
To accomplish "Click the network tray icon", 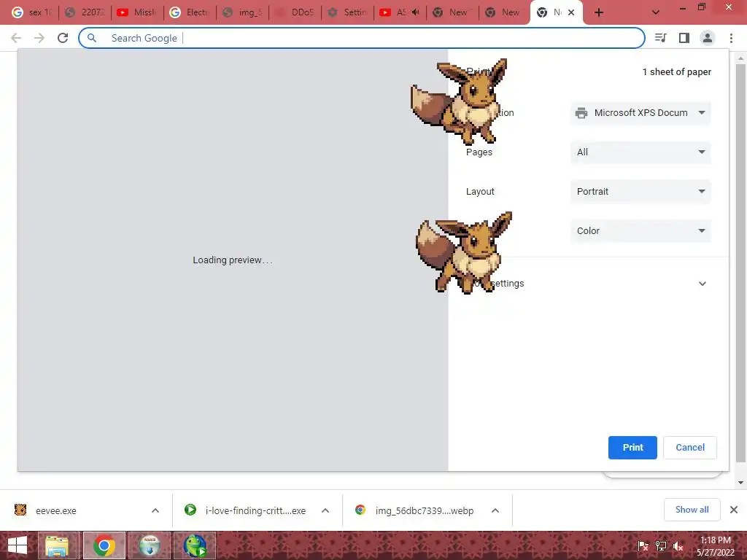I will tap(661, 546).
